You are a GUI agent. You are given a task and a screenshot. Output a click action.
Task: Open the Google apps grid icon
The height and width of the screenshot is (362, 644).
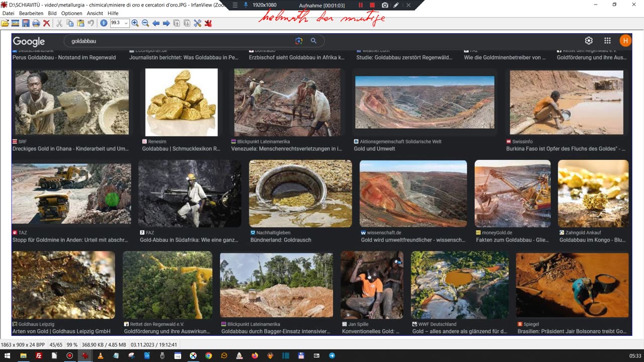607,41
